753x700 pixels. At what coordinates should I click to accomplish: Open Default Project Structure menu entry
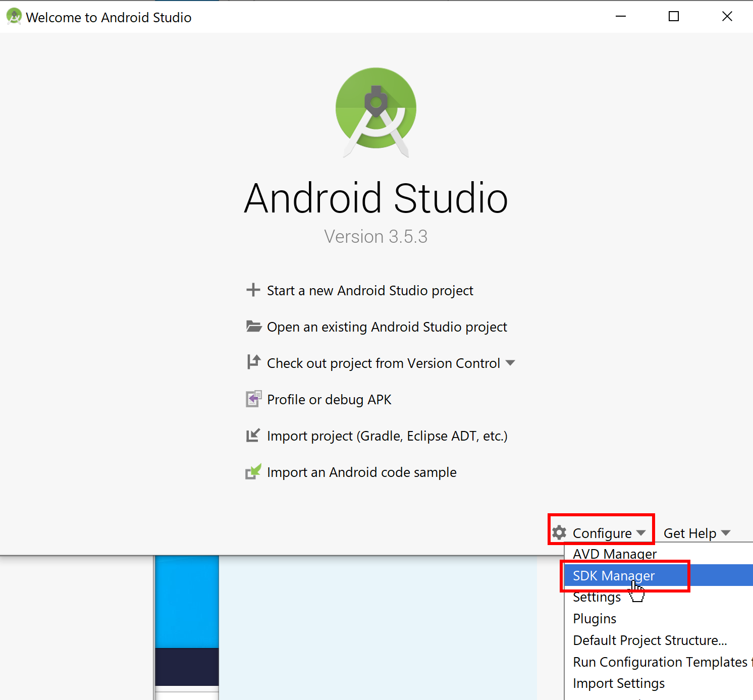(650, 640)
